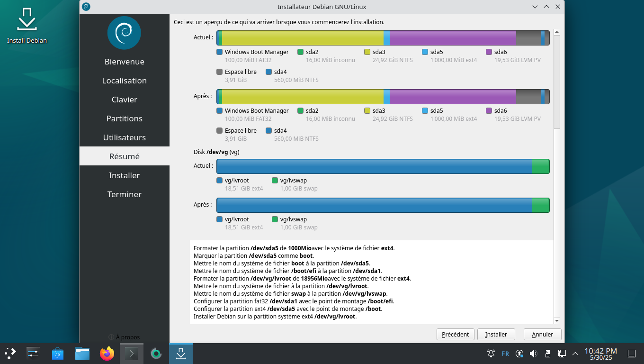Image resolution: width=644 pixels, height=364 pixels.
Task: Open the window titlebar dropdown arrow
Action: coord(535,7)
